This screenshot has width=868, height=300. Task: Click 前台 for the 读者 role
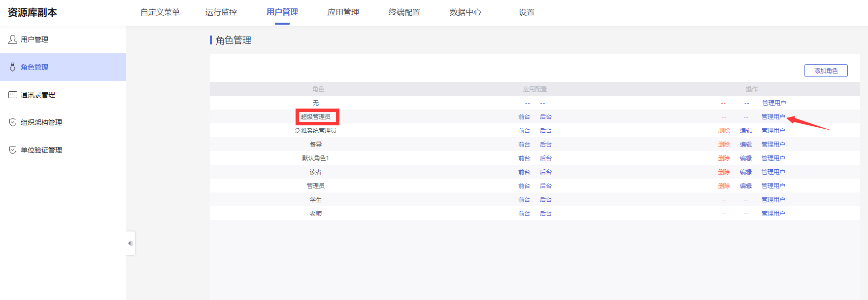coord(524,172)
